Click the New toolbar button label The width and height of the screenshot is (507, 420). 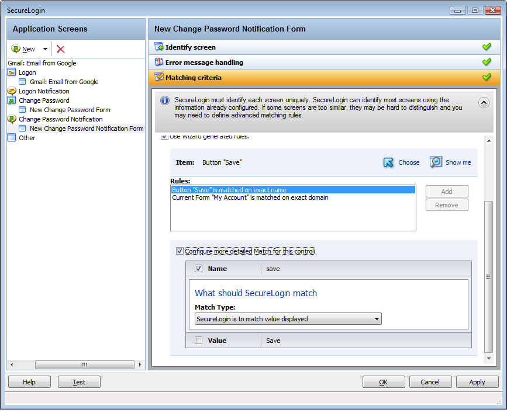click(29, 49)
